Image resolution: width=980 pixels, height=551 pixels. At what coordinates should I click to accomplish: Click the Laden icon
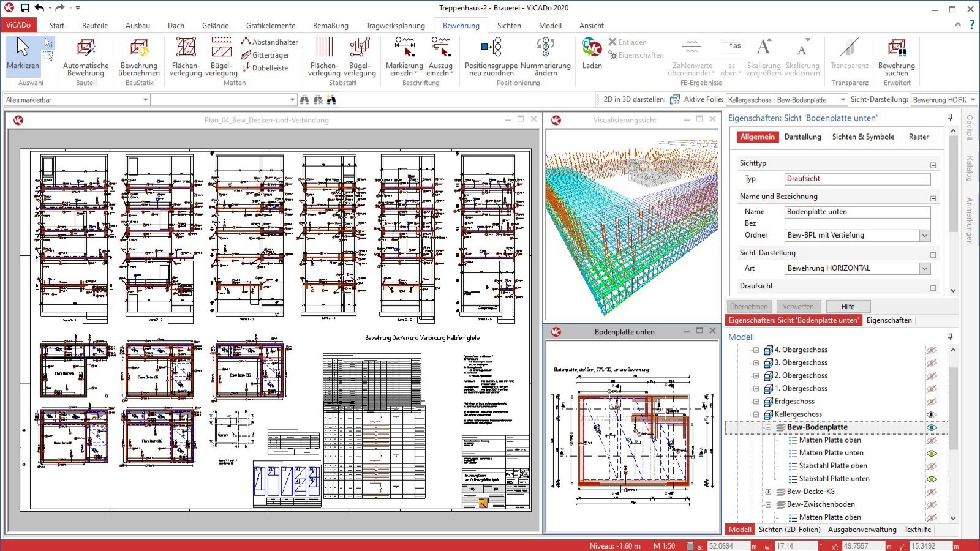point(592,54)
